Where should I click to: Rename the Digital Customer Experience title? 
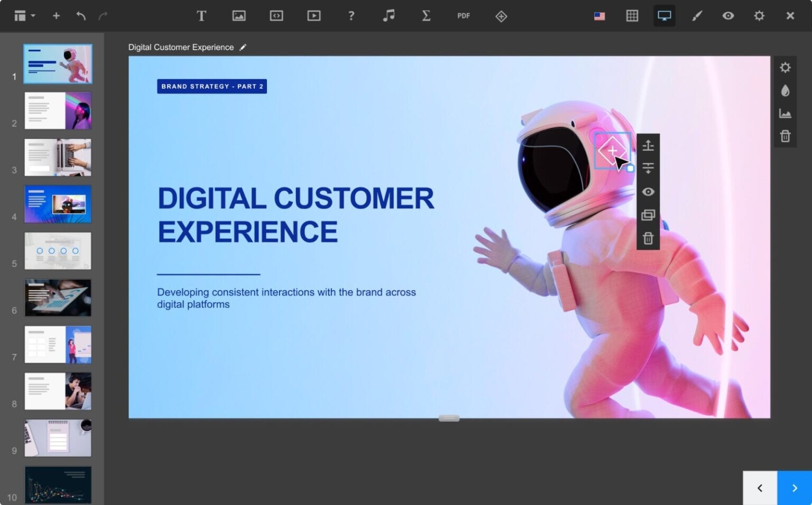(243, 47)
